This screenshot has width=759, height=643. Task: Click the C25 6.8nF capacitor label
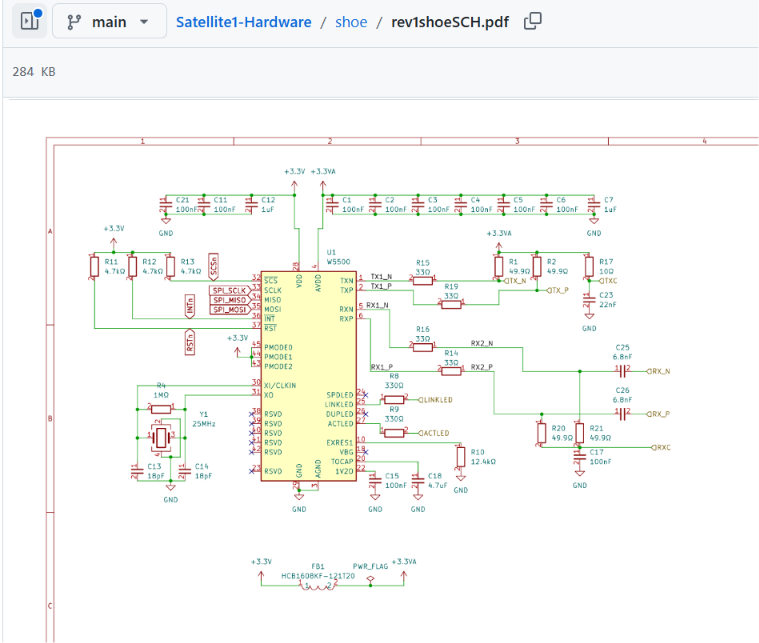click(622, 352)
